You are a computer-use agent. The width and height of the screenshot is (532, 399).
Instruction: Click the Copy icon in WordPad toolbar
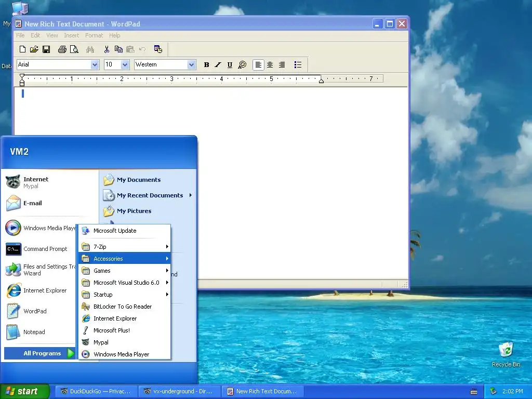(118, 49)
